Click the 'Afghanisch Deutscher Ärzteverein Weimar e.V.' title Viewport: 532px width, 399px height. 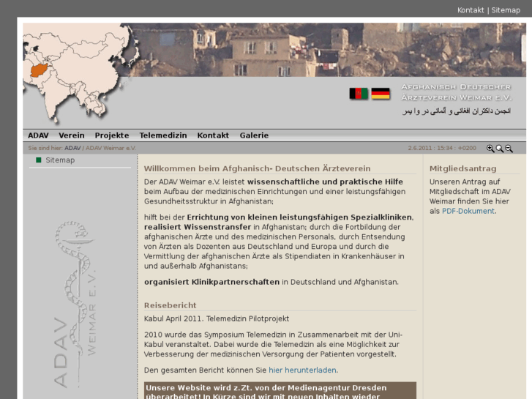tap(457, 92)
